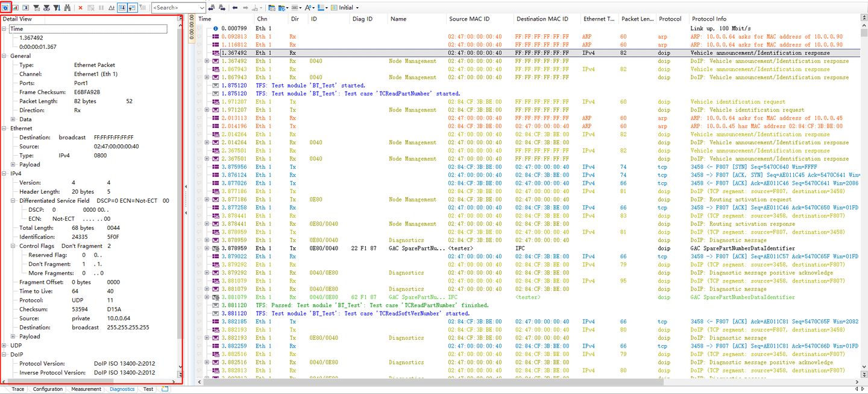
Task: Sort by the Time column header
Action: tap(224, 19)
